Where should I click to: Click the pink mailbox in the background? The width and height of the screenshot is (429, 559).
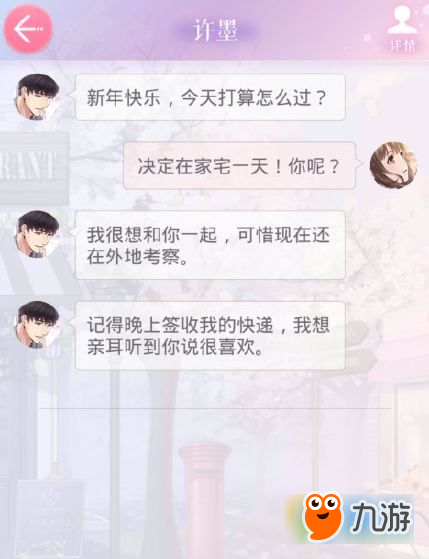point(205,499)
